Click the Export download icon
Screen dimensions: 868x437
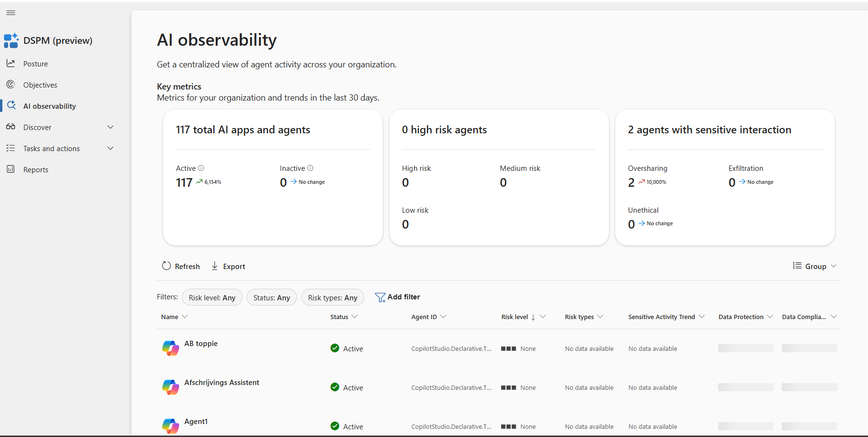point(215,266)
